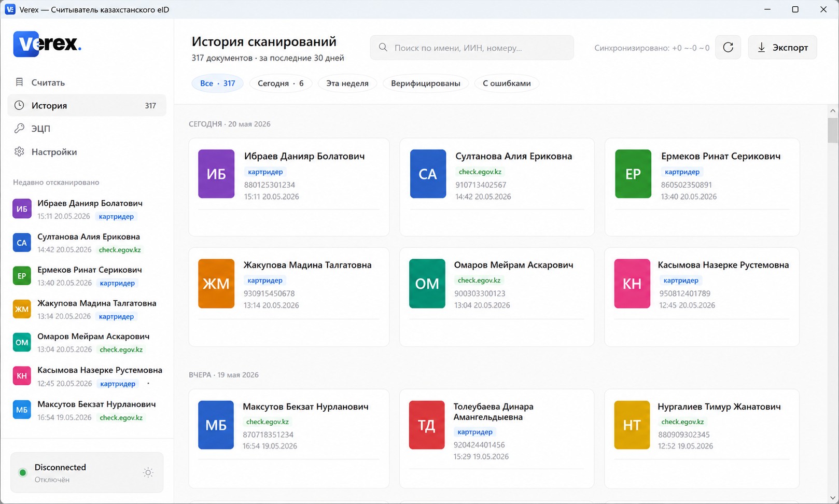This screenshot has height=504, width=839.
Task: Click ИИН 950812401789 on Касымова card
Action: 685,293
